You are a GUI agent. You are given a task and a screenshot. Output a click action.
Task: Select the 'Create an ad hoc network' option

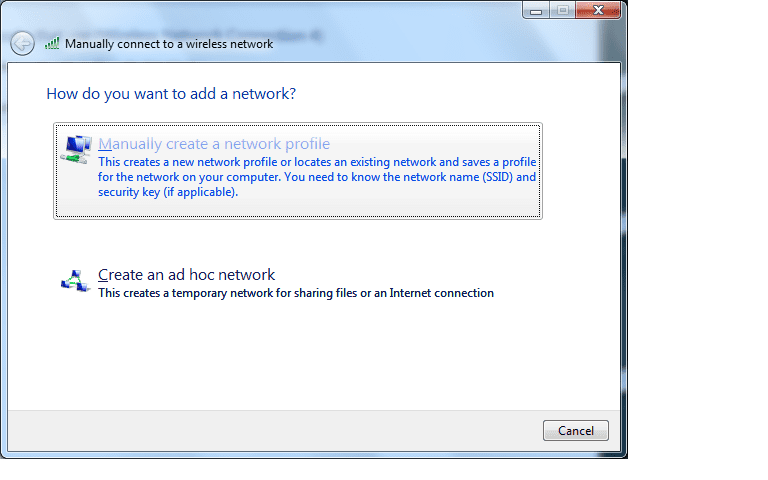coord(187,275)
